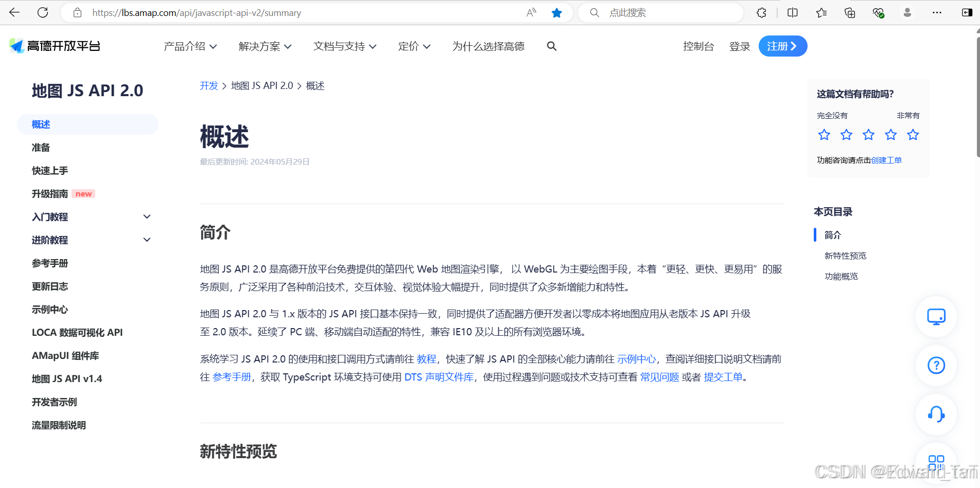This screenshot has width=980, height=488.
Task: Open 更新日志 in the sidebar
Action: pos(50,286)
